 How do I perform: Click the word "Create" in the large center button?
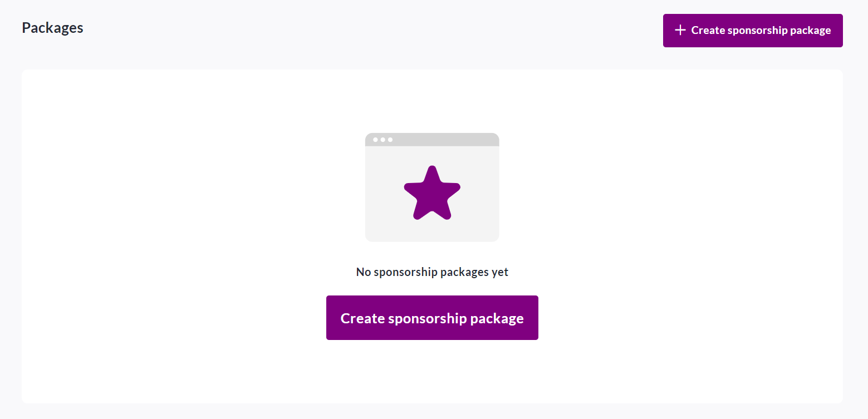[x=362, y=318]
